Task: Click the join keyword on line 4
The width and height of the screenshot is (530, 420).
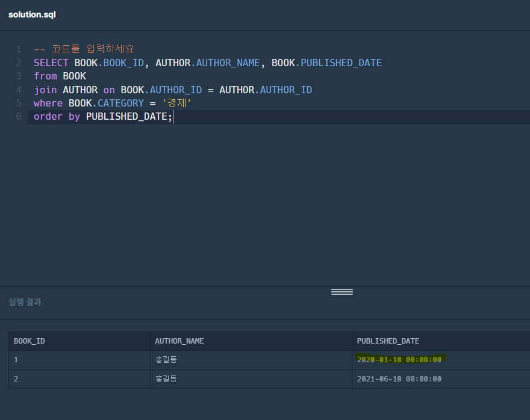Action: coord(45,90)
